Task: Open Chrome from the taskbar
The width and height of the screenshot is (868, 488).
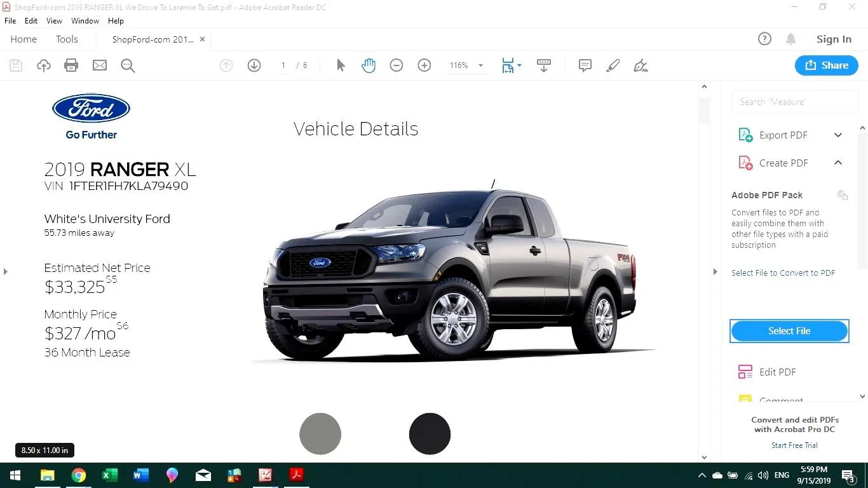Action: tap(79, 475)
